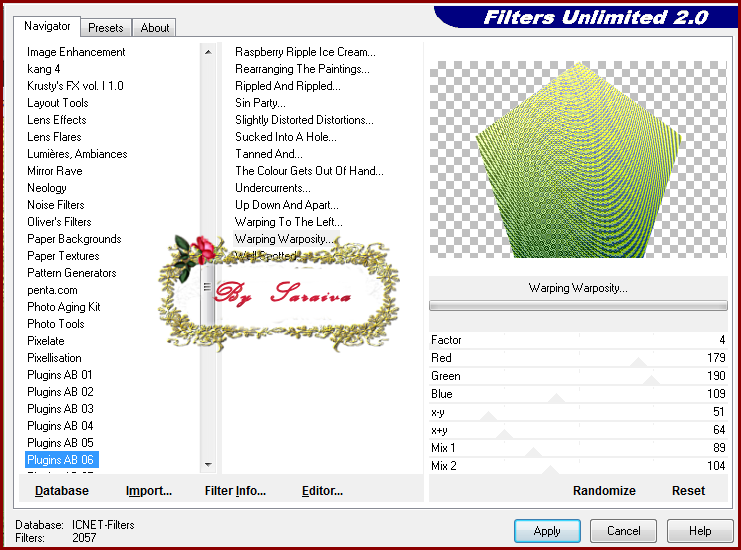Select Plugins AB 04 category
Viewport: 741px width, 550px height.
[x=60, y=426]
